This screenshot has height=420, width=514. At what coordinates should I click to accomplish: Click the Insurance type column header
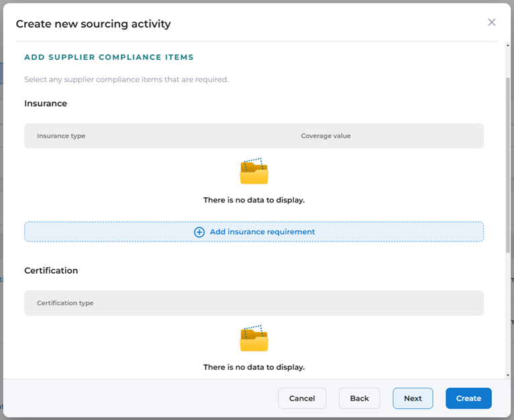click(x=61, y=136)
